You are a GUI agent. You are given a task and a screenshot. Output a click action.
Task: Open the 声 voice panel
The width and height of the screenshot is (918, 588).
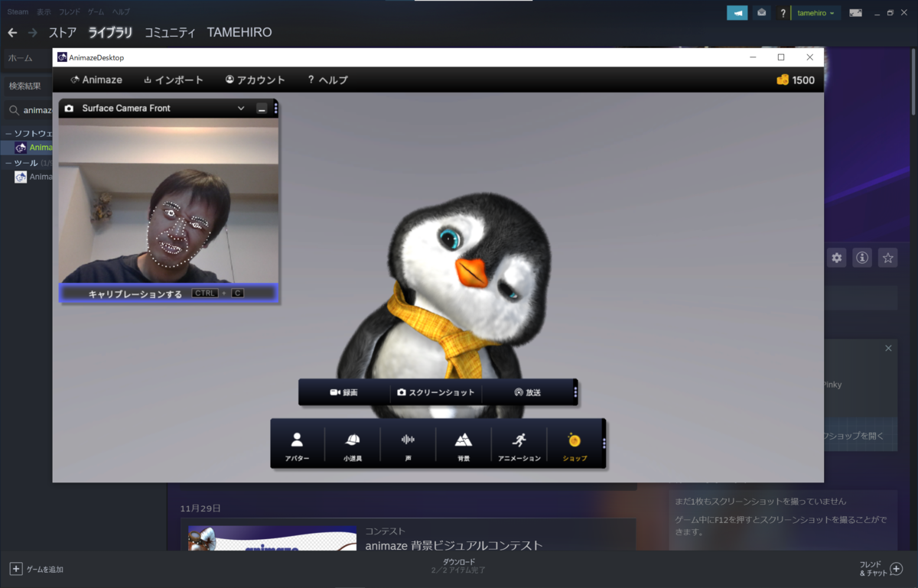(x=408, y=447)
